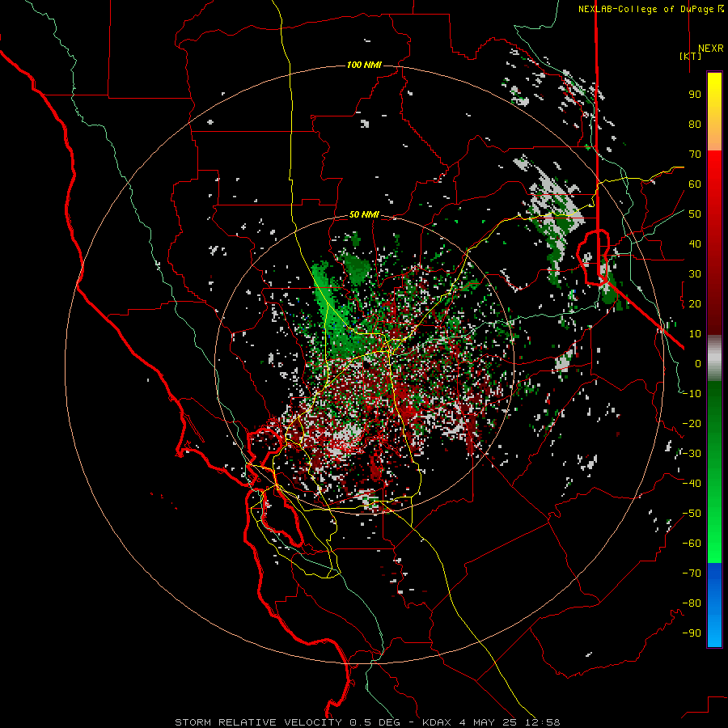Click the -20 scale label
This screenshot has height=728, width=728.
pyautogui.click(x=692, y=423)
